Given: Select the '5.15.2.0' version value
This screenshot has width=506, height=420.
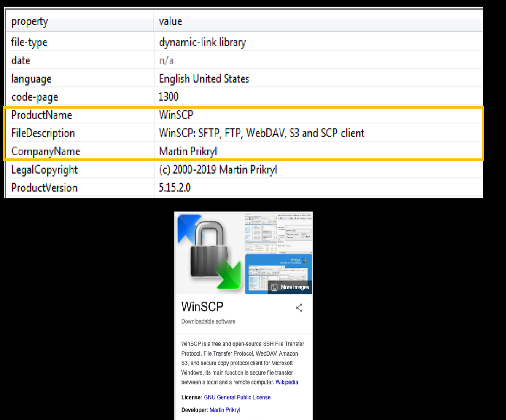Looking at the screenshot, I should (x=318, y=187).
